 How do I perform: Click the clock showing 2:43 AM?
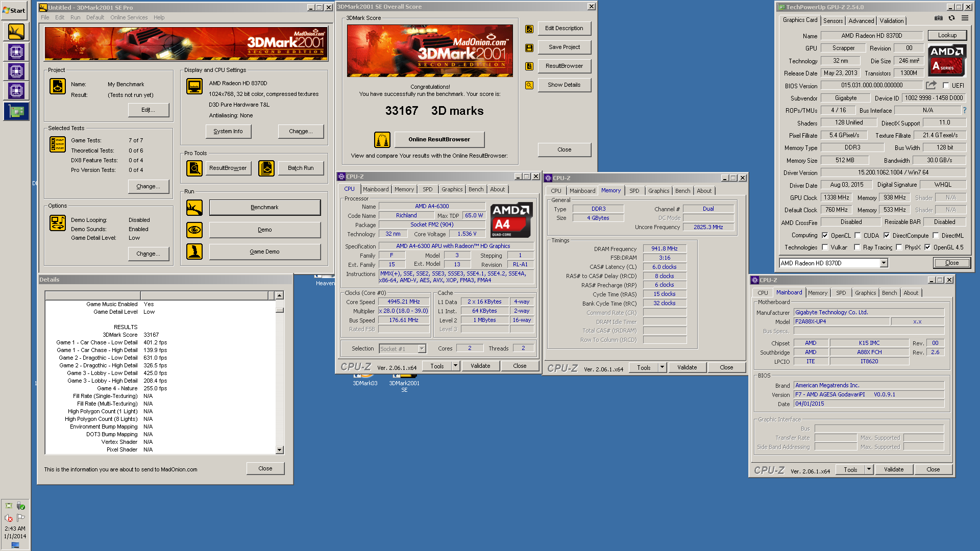click(15, 529)
